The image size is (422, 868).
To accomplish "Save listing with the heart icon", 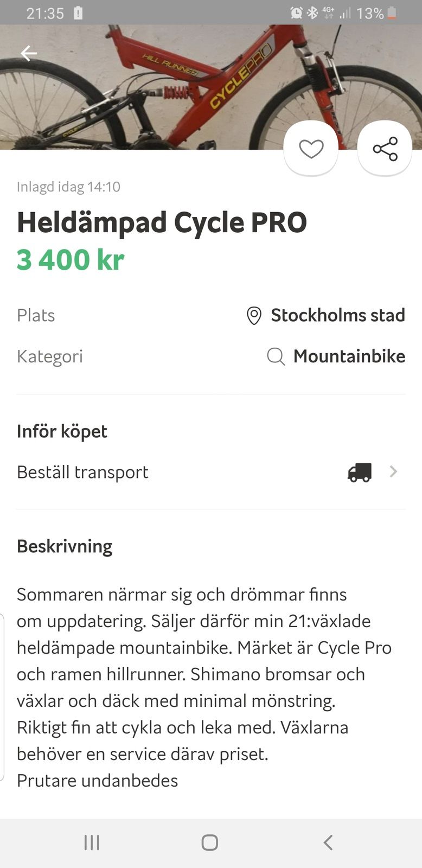I will point(311,149).
